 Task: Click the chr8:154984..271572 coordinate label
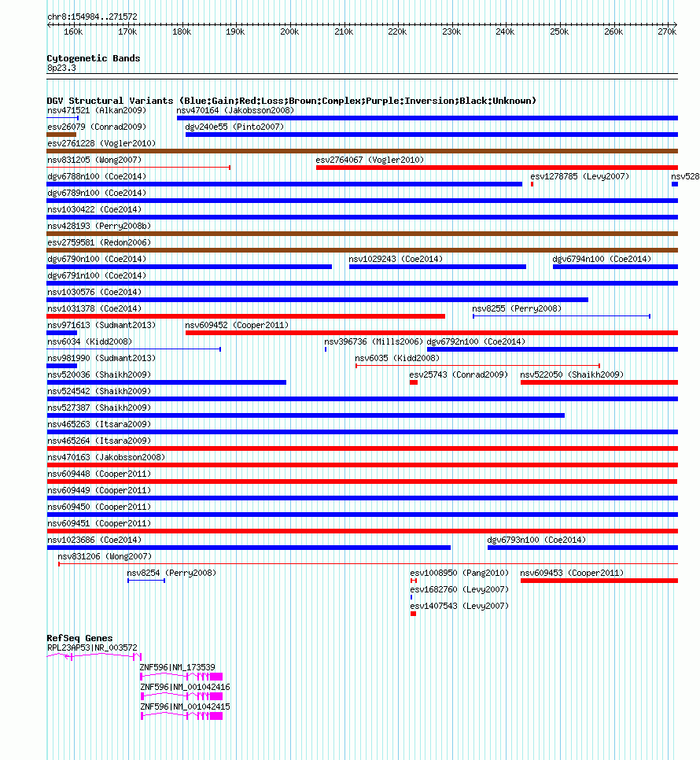click(92, 17)
